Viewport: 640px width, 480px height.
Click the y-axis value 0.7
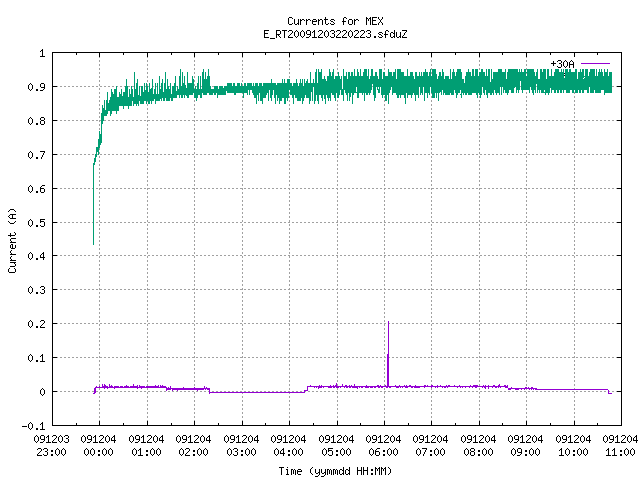pos(36,155)
